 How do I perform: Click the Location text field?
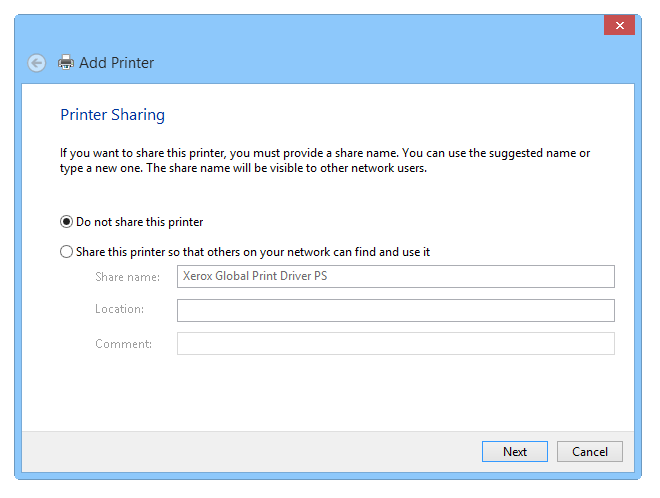click(x=395, y=310)
